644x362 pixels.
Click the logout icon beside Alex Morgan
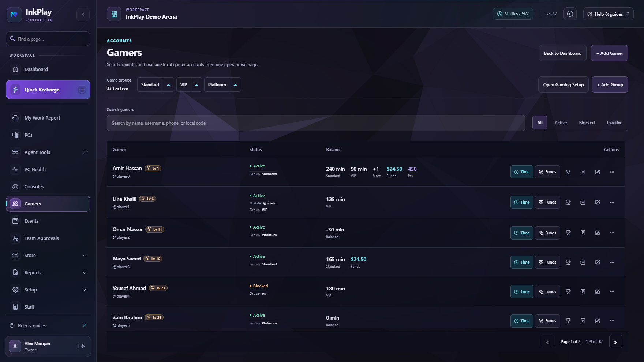coord(82,346)
